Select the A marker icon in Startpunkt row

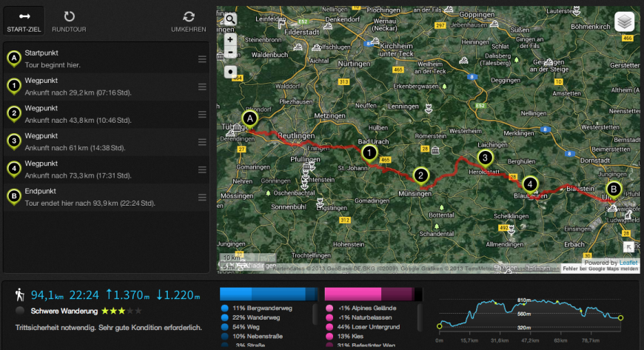(14, 59)
